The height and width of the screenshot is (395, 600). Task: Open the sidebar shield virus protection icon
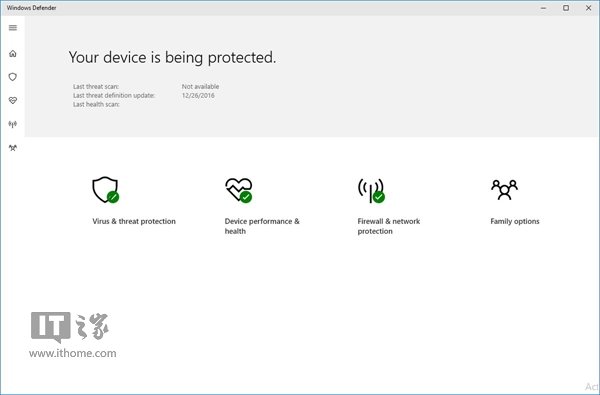point(13,77)
